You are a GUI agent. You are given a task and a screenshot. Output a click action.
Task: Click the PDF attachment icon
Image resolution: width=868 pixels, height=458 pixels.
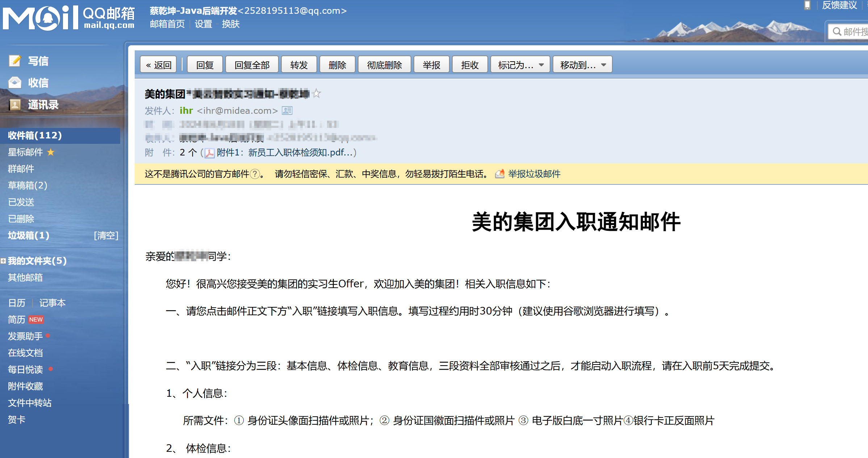[x=210, y=153]
